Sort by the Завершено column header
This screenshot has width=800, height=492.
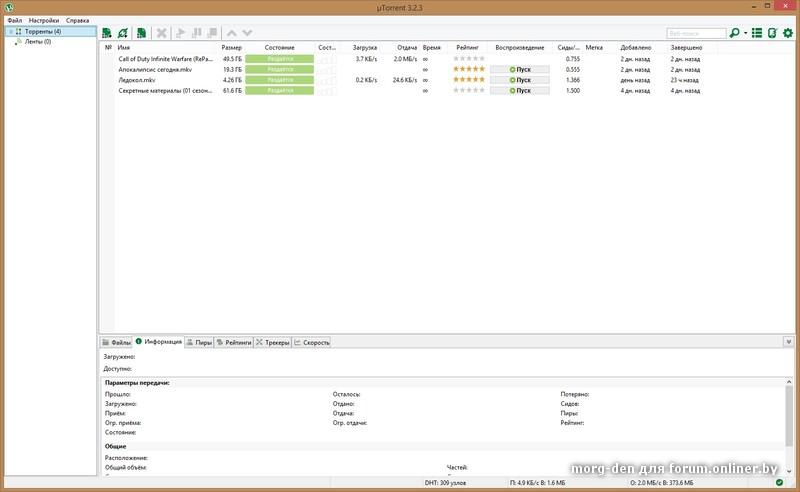tap(686, 47)
